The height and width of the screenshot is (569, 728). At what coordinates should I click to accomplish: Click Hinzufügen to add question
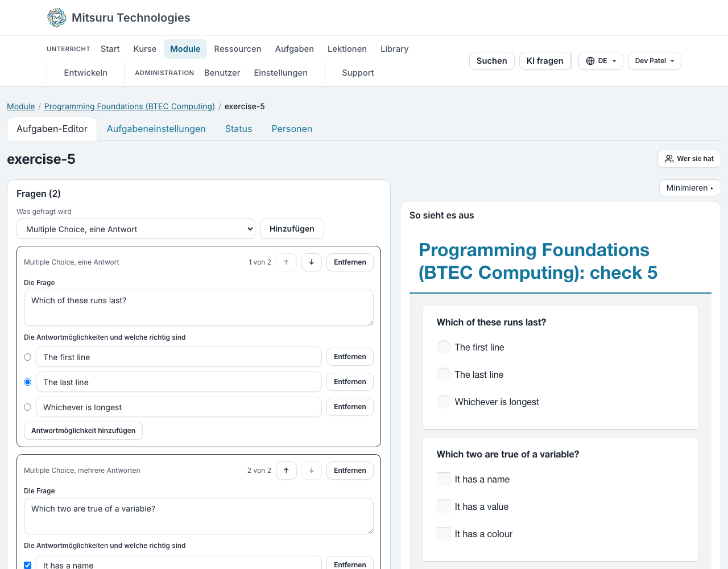pyautogui.click(x=292, y=229)
